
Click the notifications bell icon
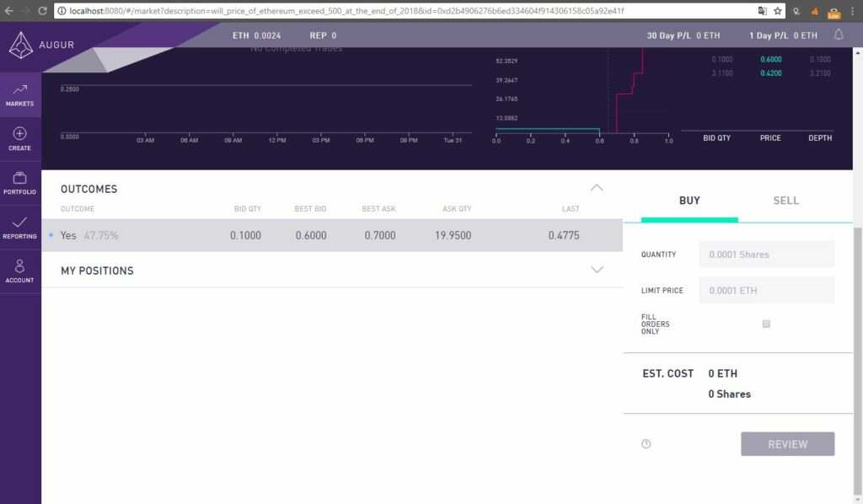click(x=839, y=35)
